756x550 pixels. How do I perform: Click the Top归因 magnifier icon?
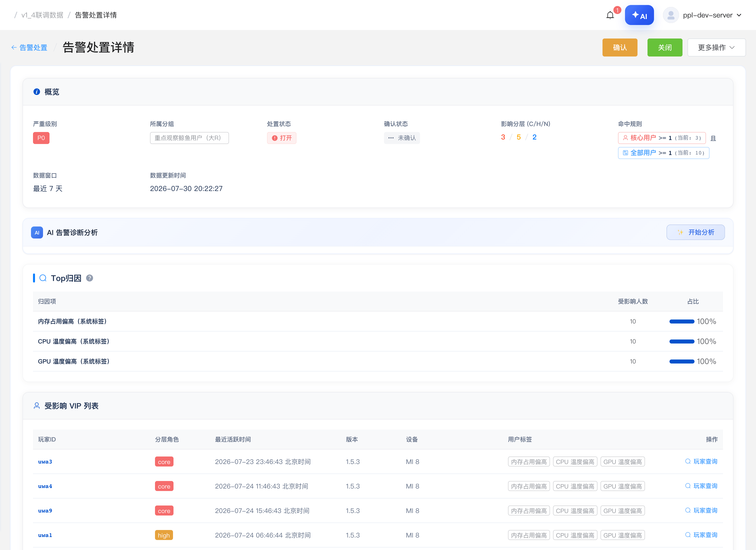43,278
